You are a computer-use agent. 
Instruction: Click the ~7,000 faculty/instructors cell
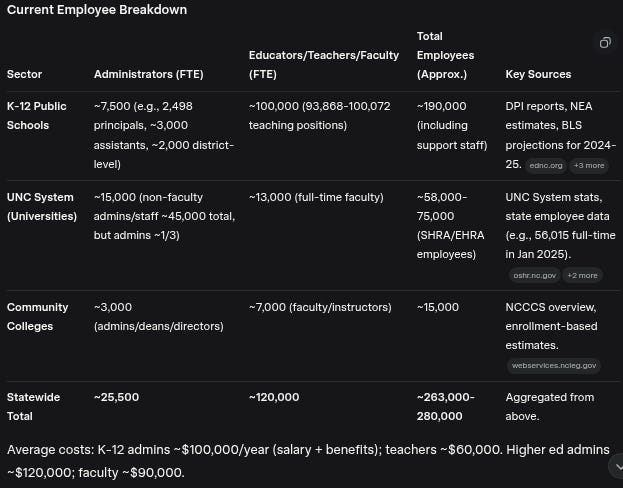coord(320,307)
